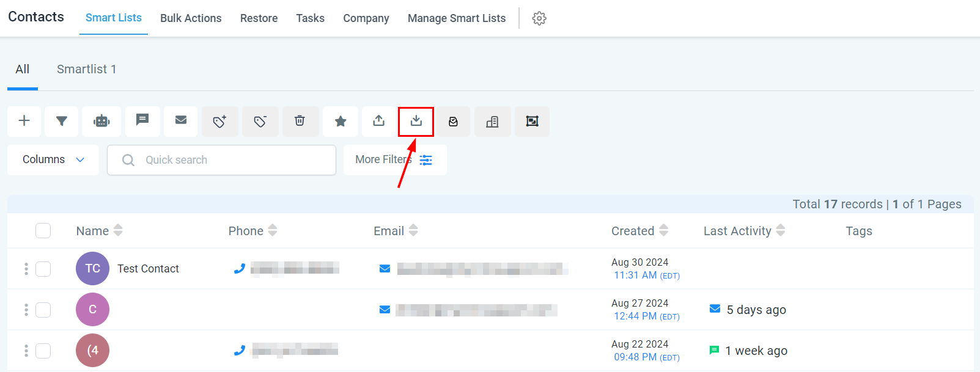Send SMS via chat bubble icon

pyautogui.click(x=142, y=121)
